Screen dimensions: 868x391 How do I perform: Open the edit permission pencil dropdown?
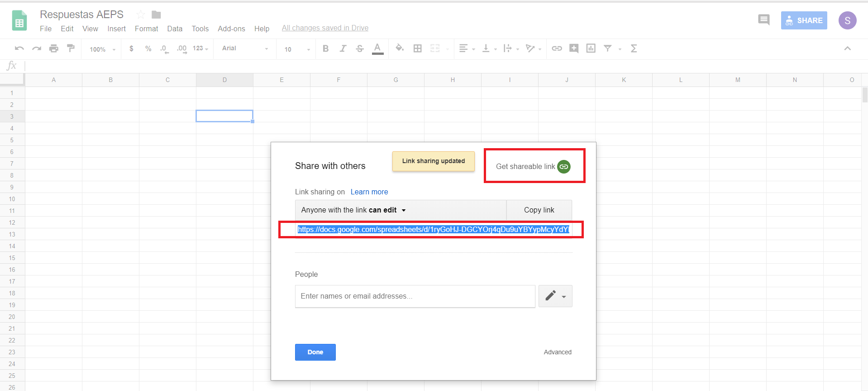click(555, 296)
